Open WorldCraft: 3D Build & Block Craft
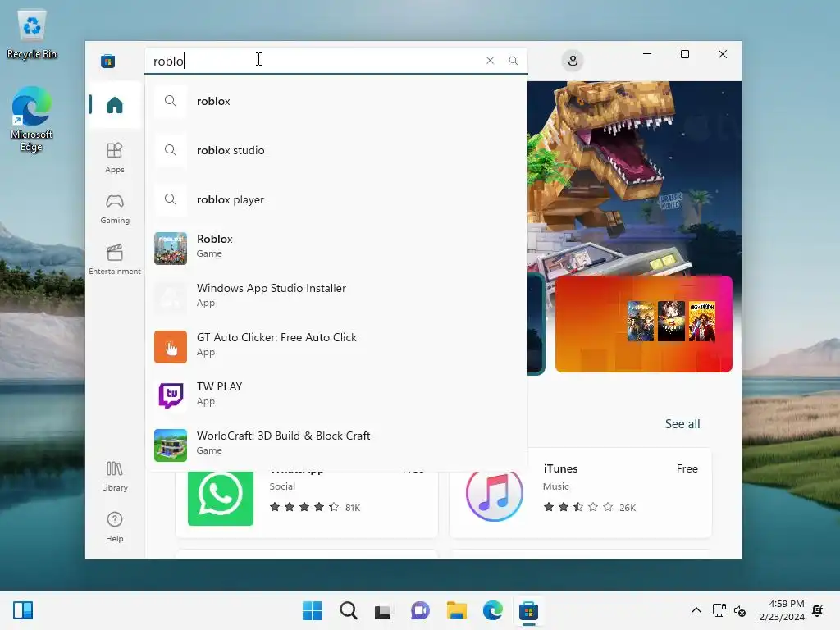 pos(336,445)
